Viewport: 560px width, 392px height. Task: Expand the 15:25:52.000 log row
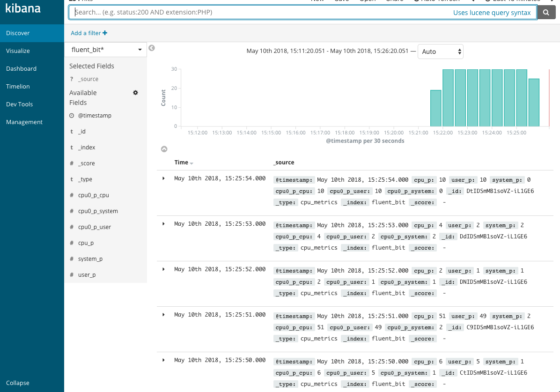pos(163,269)
